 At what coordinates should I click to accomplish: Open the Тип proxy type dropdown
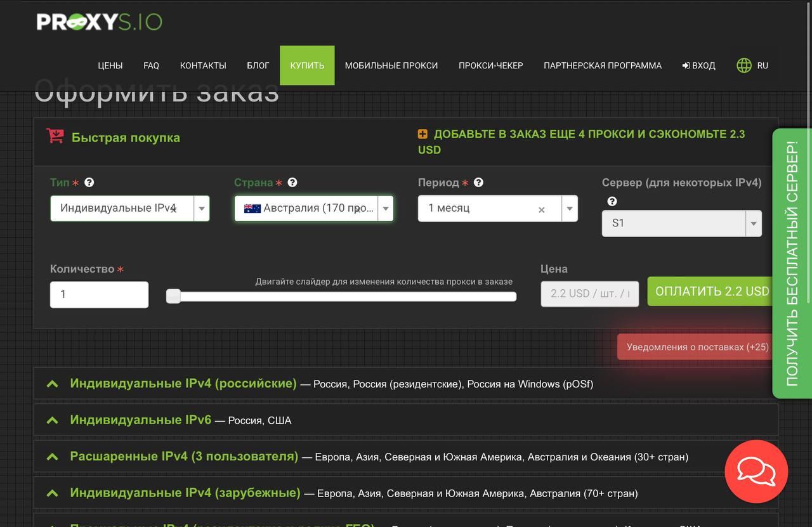coord(202,209)
